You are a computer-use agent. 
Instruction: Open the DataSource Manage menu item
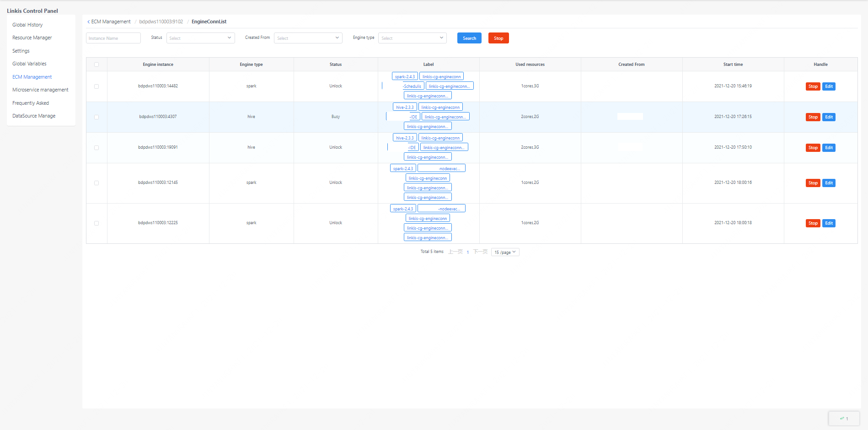[x=34, y=116]
